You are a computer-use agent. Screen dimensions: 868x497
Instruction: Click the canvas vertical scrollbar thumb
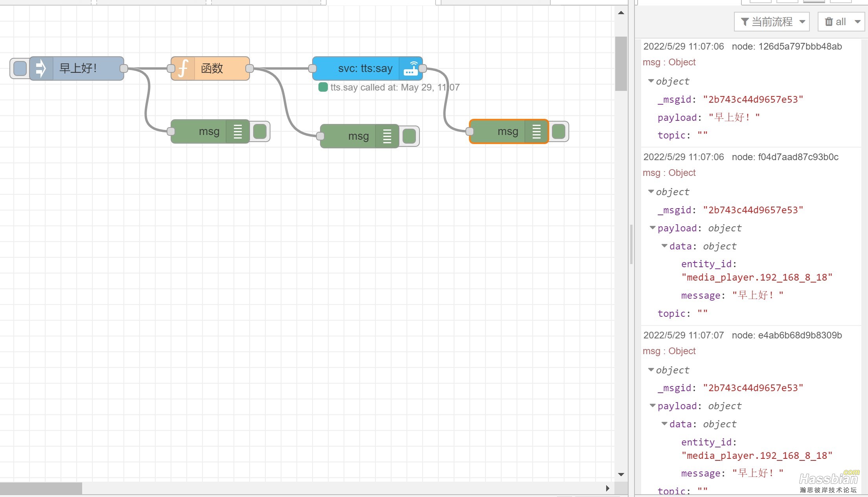[621, 64]
